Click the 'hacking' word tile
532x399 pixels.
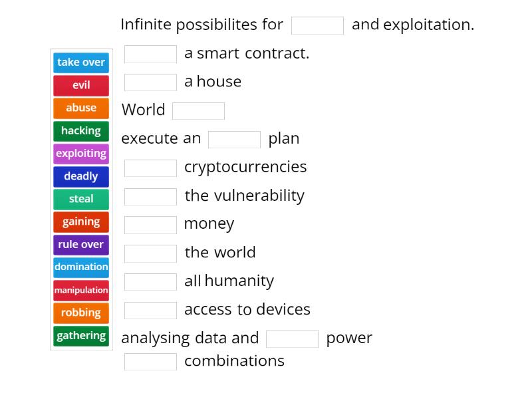tap(80, 131)
